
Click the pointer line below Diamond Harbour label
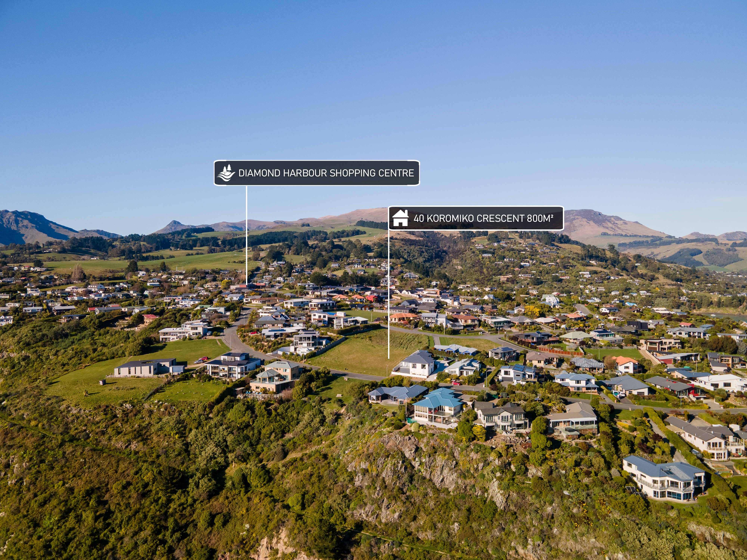click(x=247, y=235)
